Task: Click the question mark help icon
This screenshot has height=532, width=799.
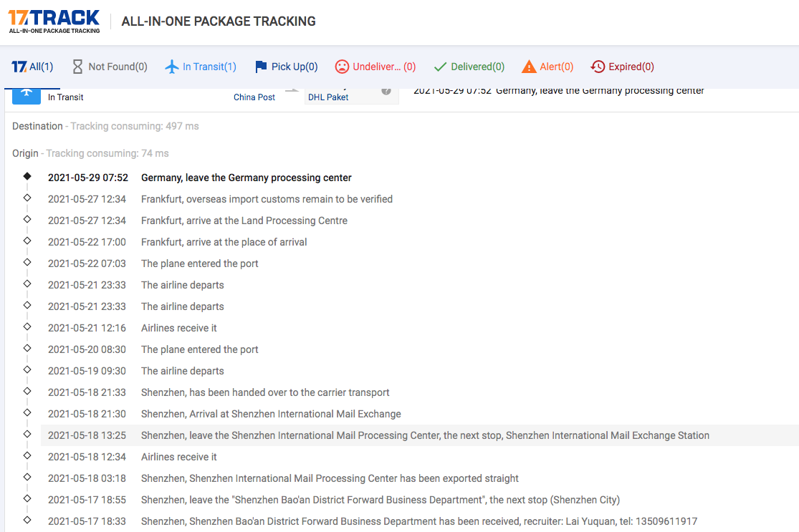Action: (x=386, y=91)
